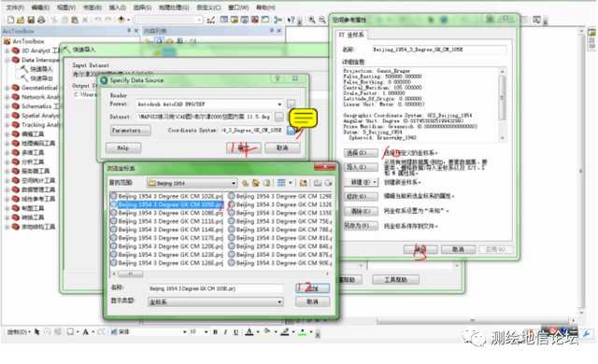The height and width of the screenshot is (364, 598).
Task: Click the Underline icon in drawing toolbar
Action: pyautogui.click(x=235, y=332)
